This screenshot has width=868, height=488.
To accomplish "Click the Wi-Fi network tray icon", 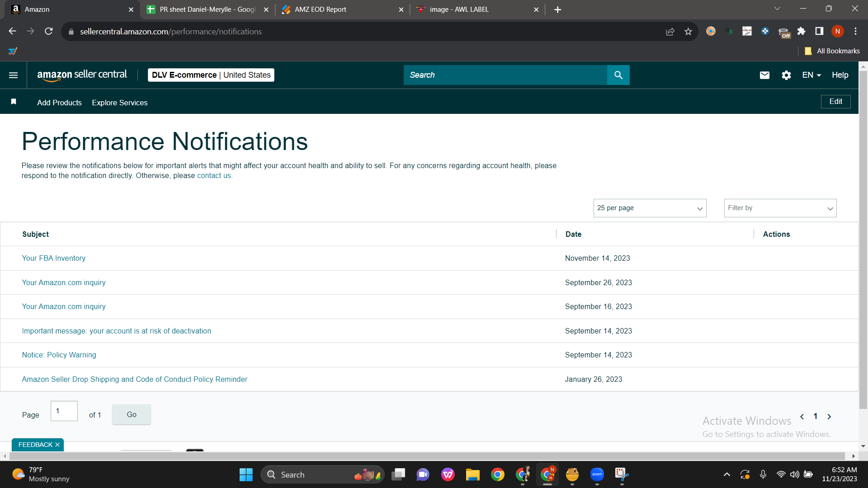I will pyautogui.click(x=781, y=474).
